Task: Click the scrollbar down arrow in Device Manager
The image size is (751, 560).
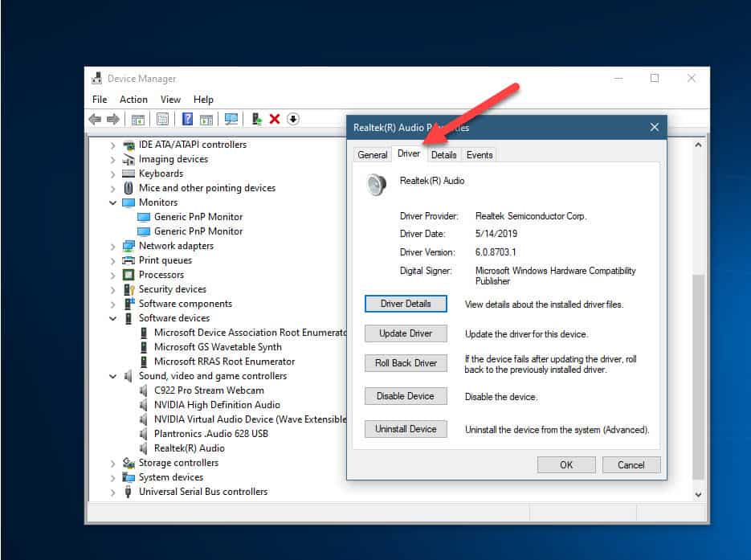Action: pos(698,494)
